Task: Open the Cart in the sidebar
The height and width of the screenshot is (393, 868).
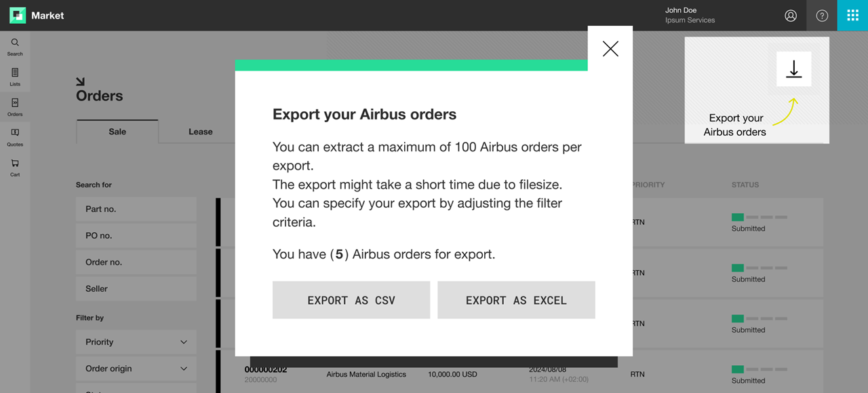Action: 15,168
